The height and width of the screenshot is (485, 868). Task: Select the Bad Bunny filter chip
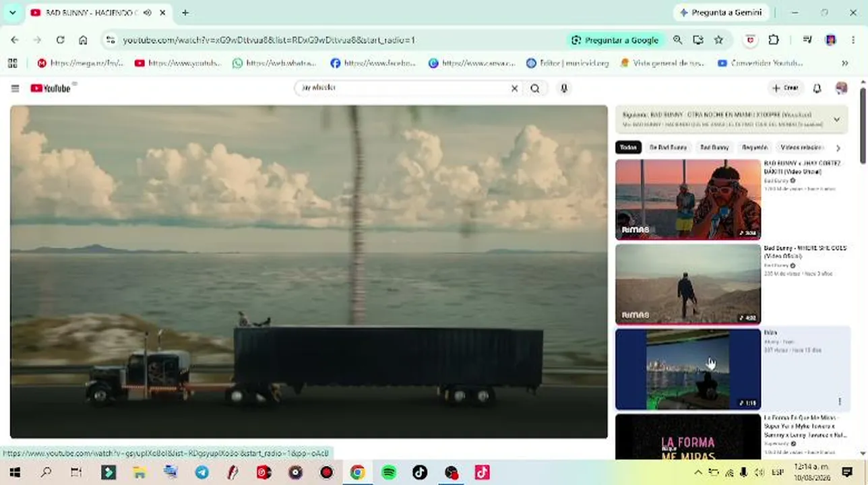coord(714,148)
